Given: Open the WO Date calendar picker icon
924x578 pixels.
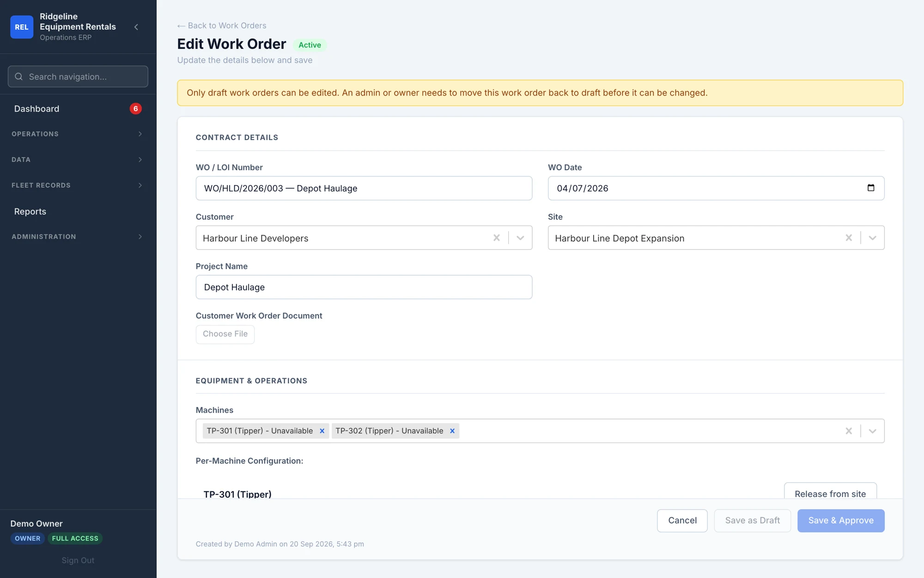Looking at the screenshot, I should coord(871,188).
